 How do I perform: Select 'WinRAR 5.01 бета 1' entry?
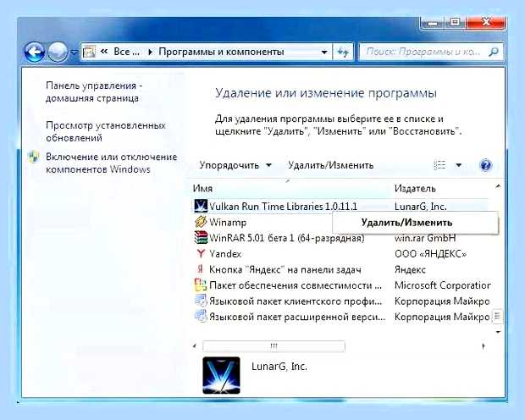point(286,238)
